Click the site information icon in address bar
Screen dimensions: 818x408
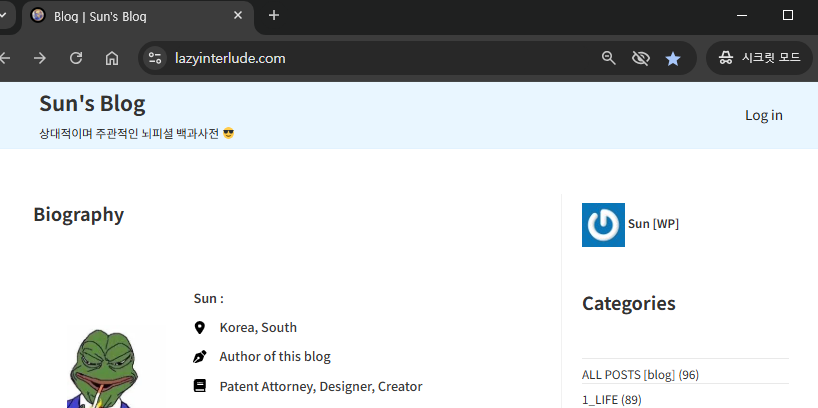tap(155, 58)
